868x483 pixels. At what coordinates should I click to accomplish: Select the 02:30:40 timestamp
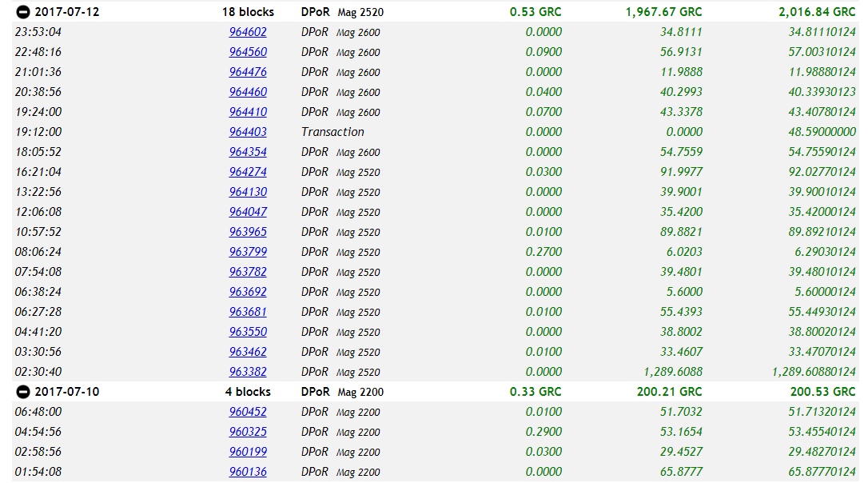[38, 372]
